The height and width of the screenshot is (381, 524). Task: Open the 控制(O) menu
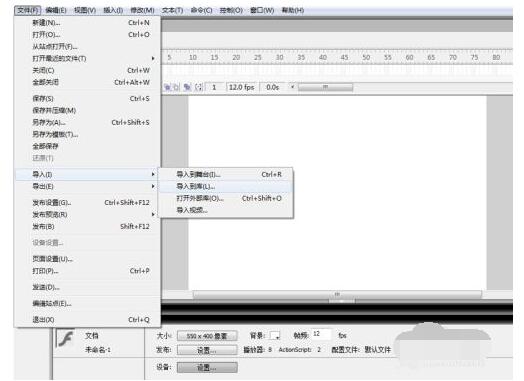[x=231, y=10]
